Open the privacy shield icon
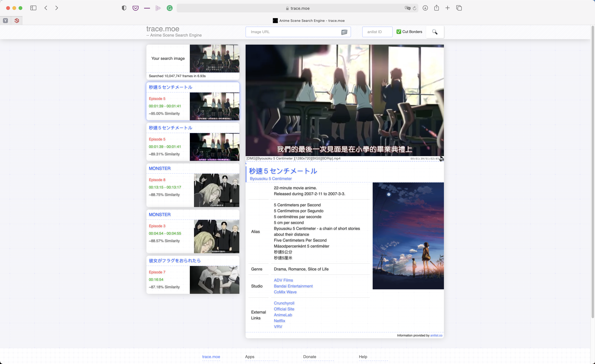This screenshot has width=595, height=364. pyautogui.click(x=124, y=8)
